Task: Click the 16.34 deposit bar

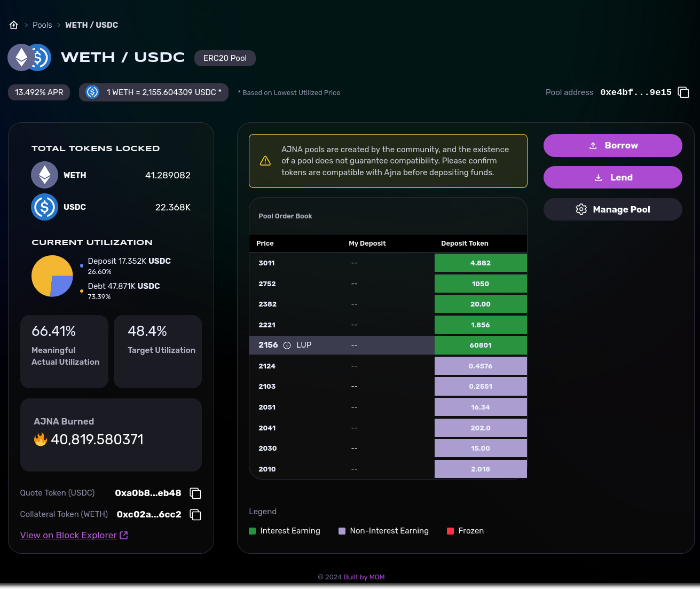Action: [x=481, y=407]
